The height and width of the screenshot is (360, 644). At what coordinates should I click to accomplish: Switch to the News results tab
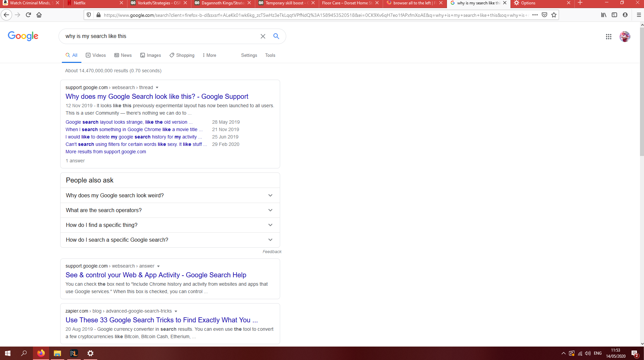[123, 55]
